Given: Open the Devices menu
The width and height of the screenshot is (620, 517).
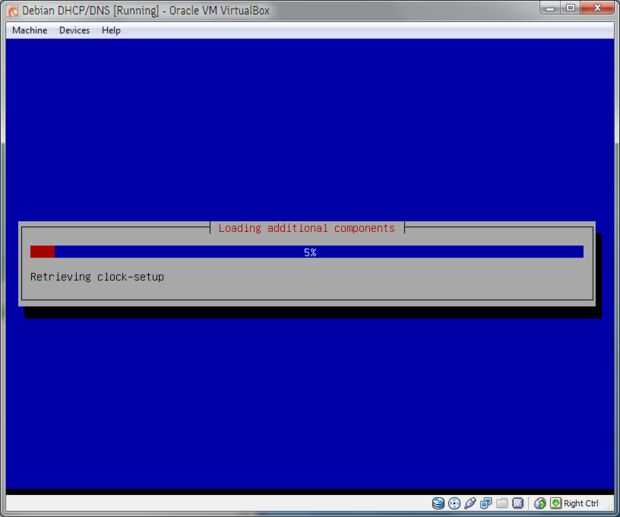Looking at the screenshot, I should tap(74, 30).
